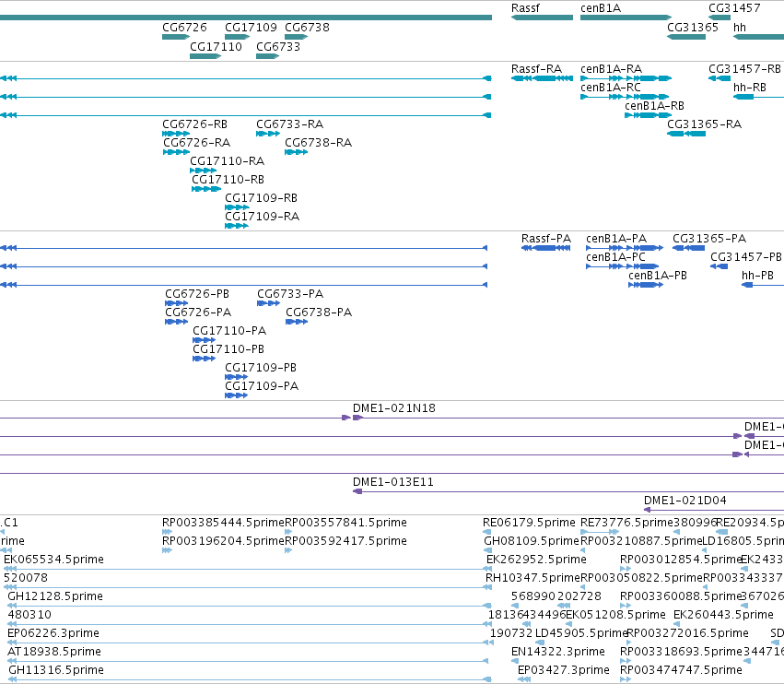
Task: Select the cenB1A-PC protein feature
Action: pyautogui.click(x=623, y=266)
